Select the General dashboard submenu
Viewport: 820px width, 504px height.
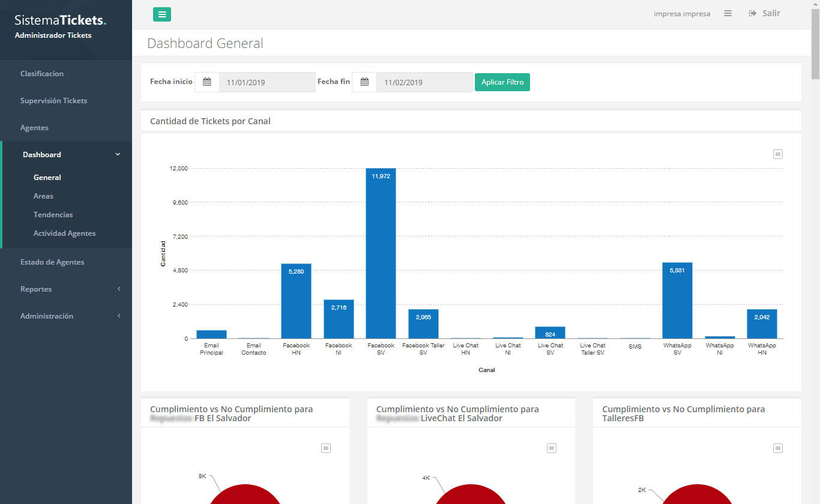[x=47, y=177]
